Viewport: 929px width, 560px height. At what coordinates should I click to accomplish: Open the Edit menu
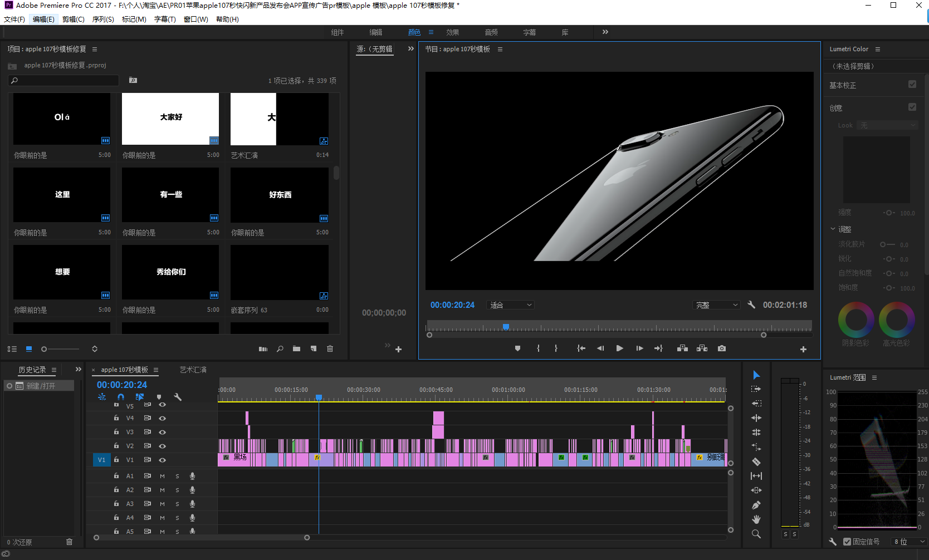43,19
